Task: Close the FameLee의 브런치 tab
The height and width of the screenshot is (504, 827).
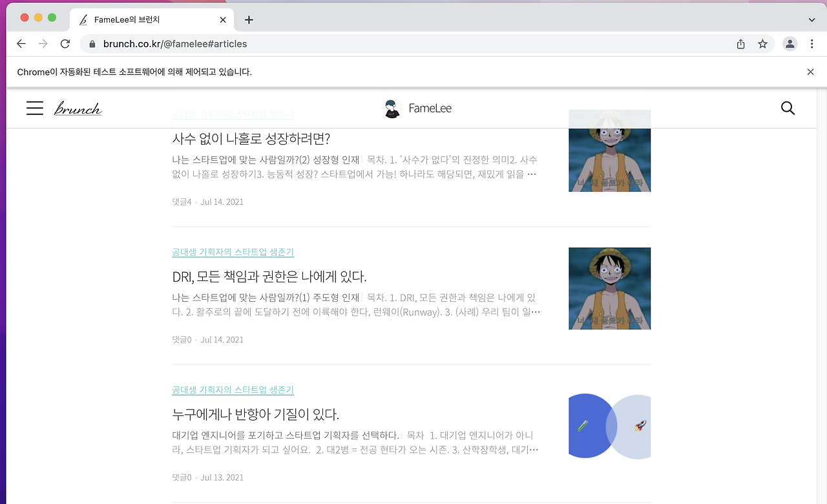Action: 223,19
